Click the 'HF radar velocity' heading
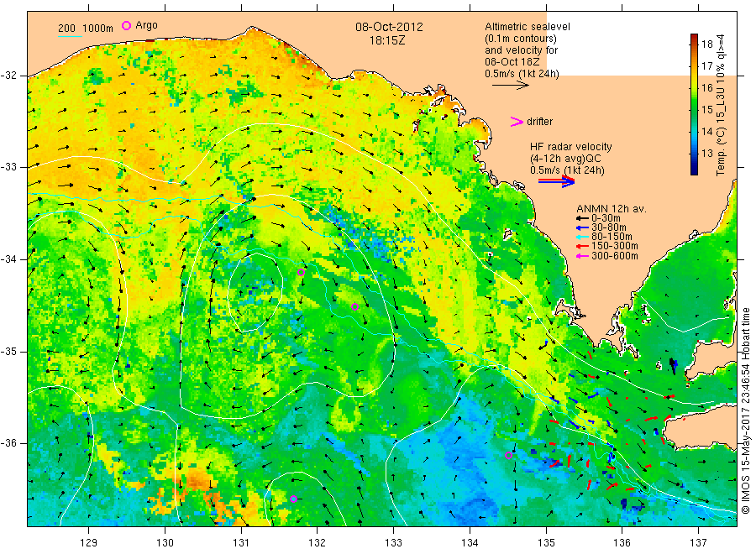Image resolution: width=756 pixels, height=554 pixels. pos(571,146)
